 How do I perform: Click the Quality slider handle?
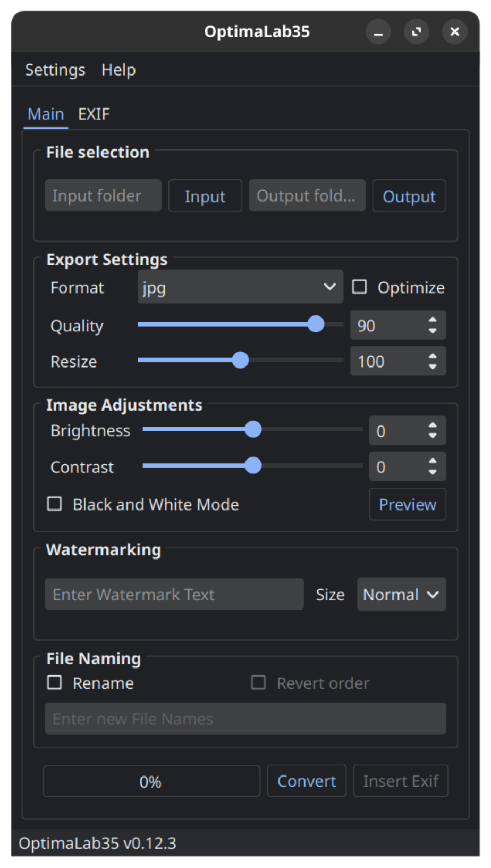tap(316, 324)
